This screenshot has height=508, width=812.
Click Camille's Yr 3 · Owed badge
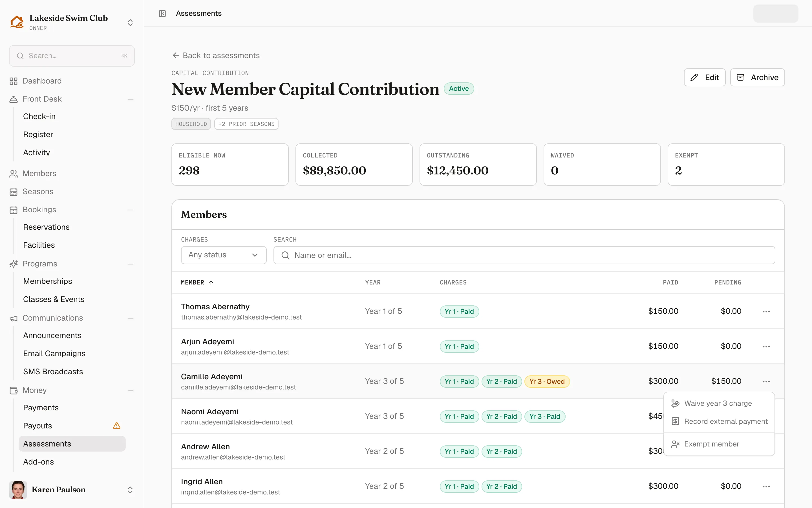point(547,381)
